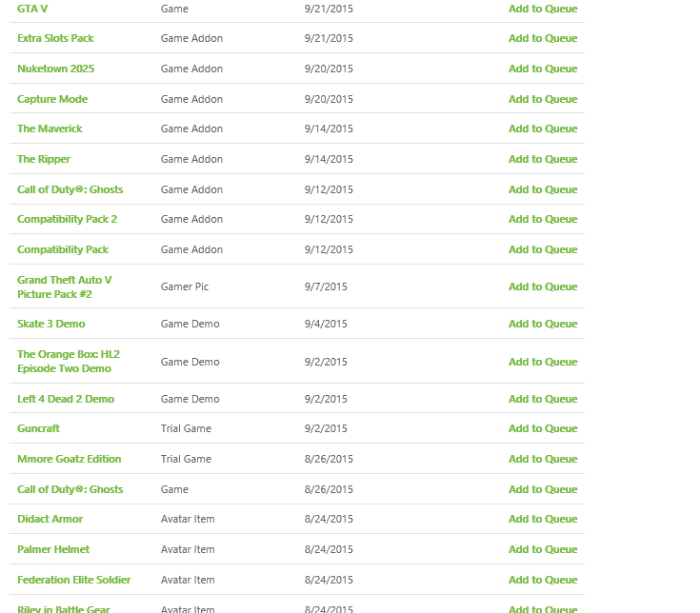The height and width of the screenshot is (613, 700).
Task: Select the "Game" type in the GTA V row
Action: [x=174, y=9]
